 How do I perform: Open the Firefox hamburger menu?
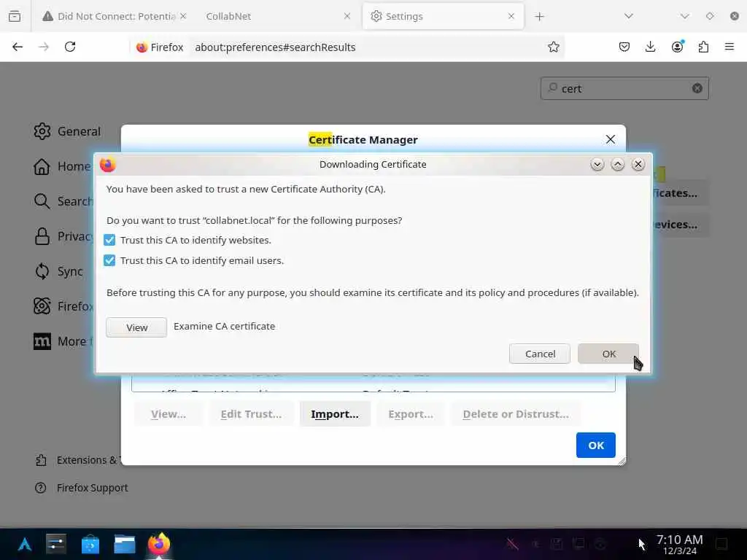pyautogui.click(x=729, y=47)
